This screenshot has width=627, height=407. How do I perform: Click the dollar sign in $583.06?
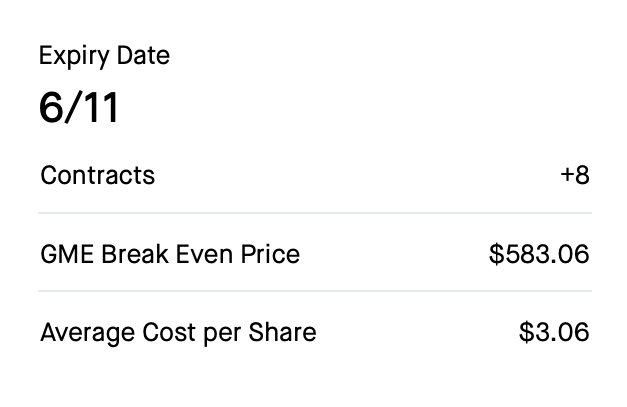pos(497,254)
